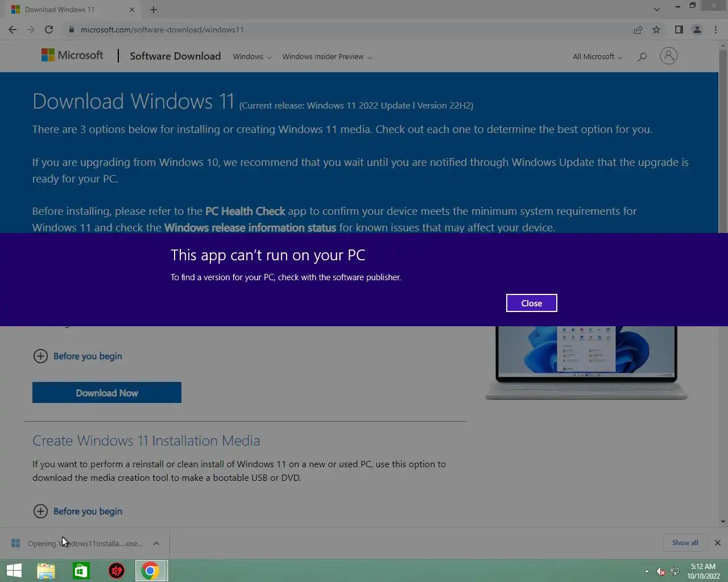This screenshot has width=728, height=582.
Task: Open a new browser tab
Action: (154, 10)
